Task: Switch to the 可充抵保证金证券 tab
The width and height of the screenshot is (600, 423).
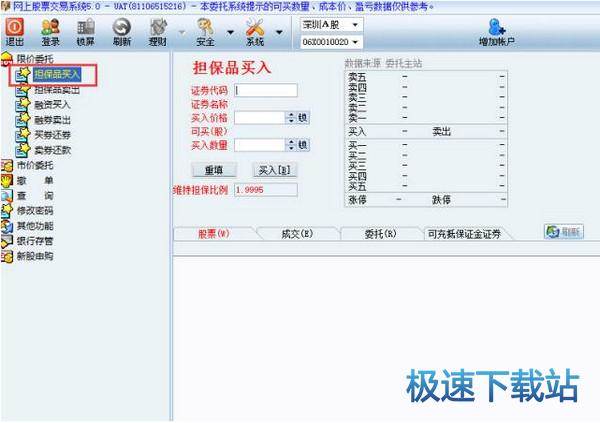Action: pos(465,234)
